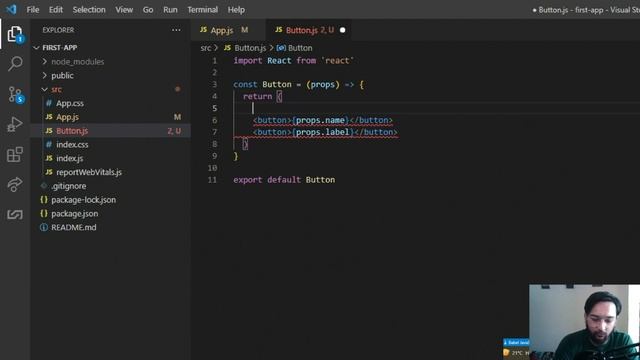Open the View menu
The height and width of the screenshot is (360, 640).
point(124,9)
